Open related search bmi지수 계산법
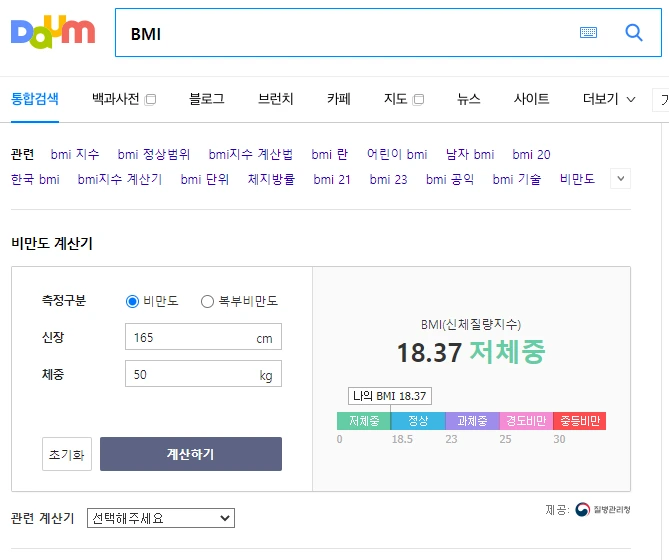Screen dimensions: 669x560 coord(250,154)
